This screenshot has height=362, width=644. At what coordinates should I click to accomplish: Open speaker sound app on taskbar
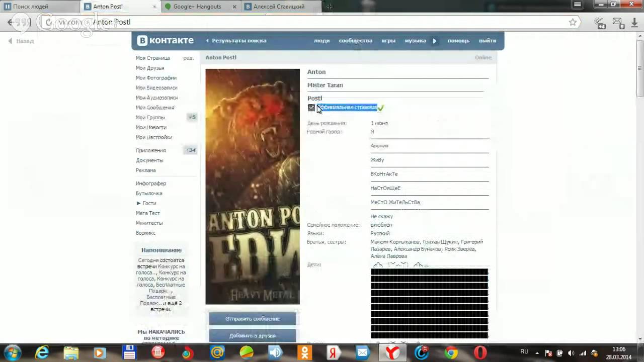point(275,352)
